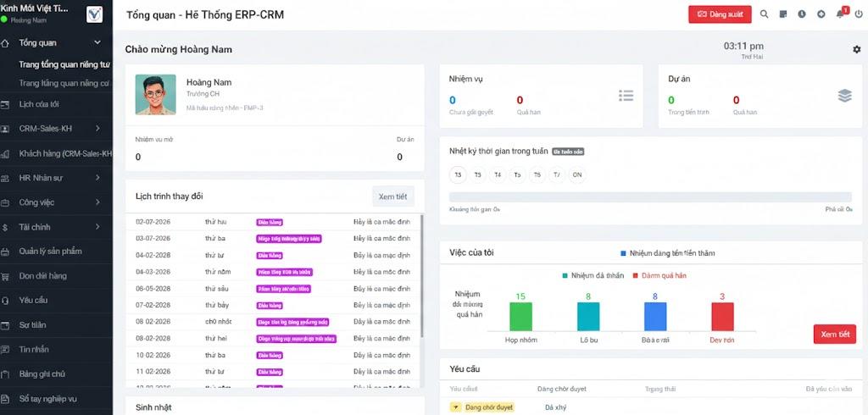Click the icon beside CRM-Sales-KH
Screen dimensions: 868x415
point(5,129)
